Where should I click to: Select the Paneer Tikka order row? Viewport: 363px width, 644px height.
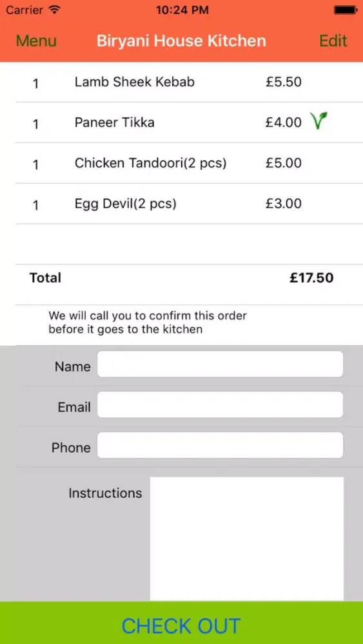pyautogui.click(x=189, y=122)
